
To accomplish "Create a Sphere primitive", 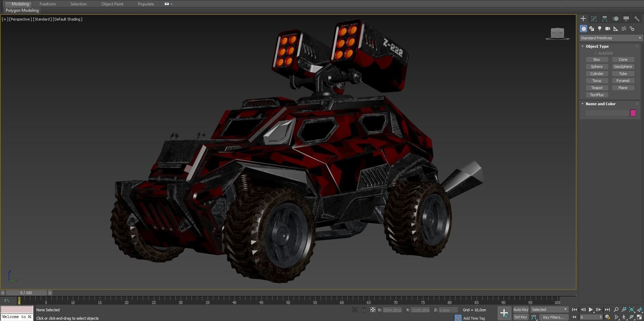I will (x=597, y=67).
